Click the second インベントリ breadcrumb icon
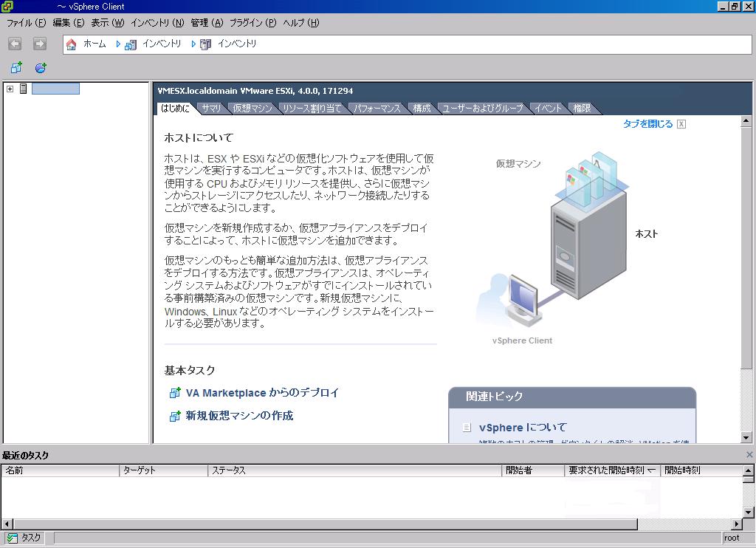 point(205,45)
